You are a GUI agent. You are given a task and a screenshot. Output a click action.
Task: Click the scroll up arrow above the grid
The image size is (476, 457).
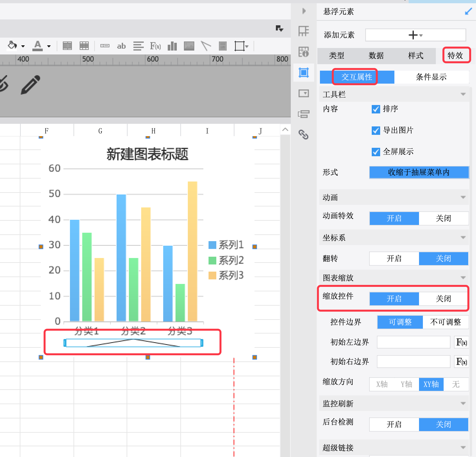point(285,130)
